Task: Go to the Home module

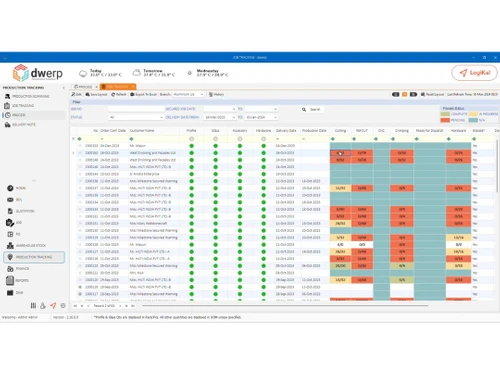Action: coord(16,188)
